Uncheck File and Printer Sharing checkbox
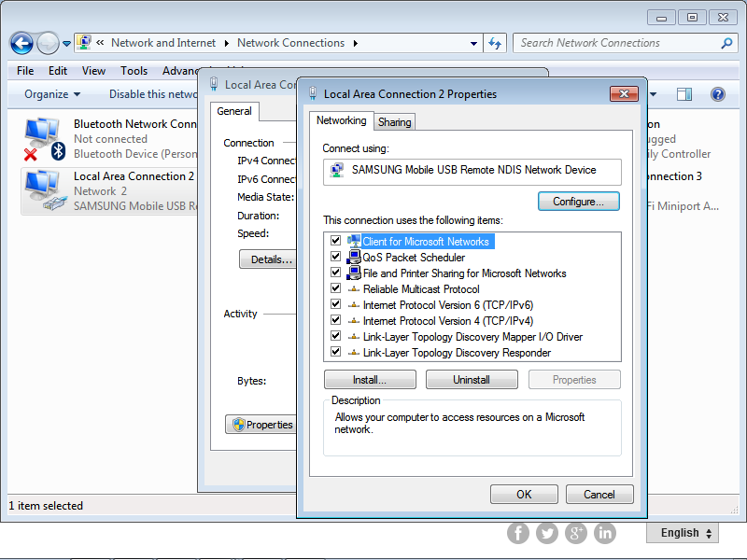 point(336,273)
